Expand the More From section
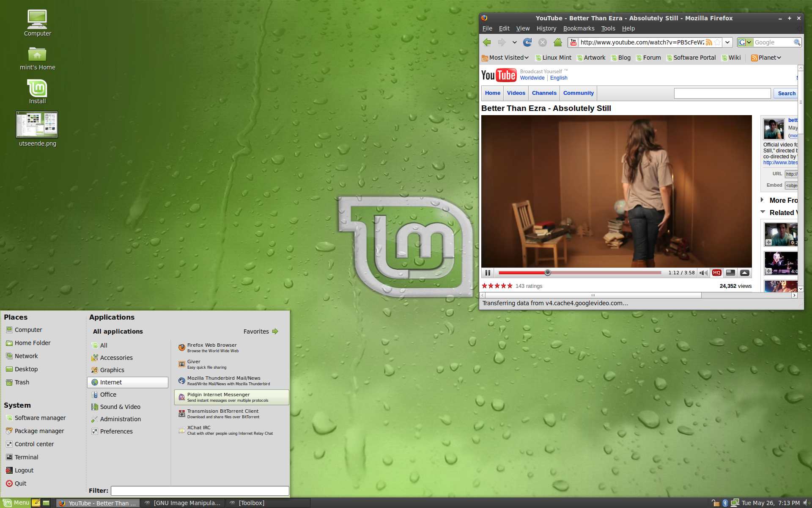This screenshot has width=812, height=508. pyautogui.click(x=763, y=200)
